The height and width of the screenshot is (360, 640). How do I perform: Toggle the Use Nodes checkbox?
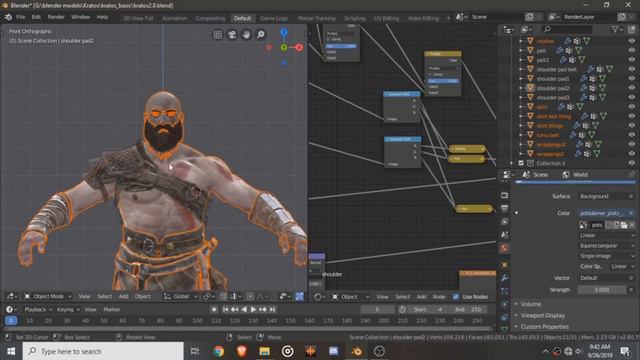click(x=456, y=297)
